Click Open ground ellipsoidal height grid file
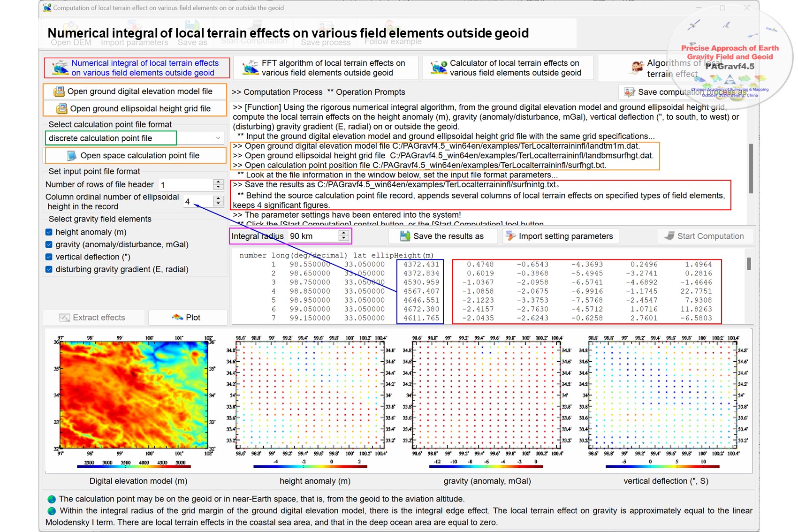The height and width of the screenshot is (532, 798). (135, 109)
